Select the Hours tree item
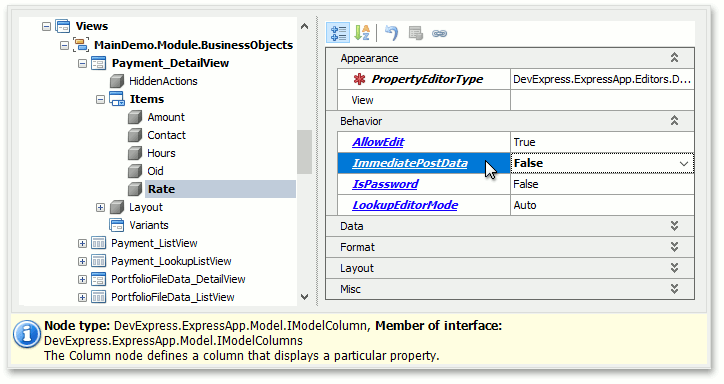Image resolution: width=724 pixels, height=384 pixels. pos(161,153)
